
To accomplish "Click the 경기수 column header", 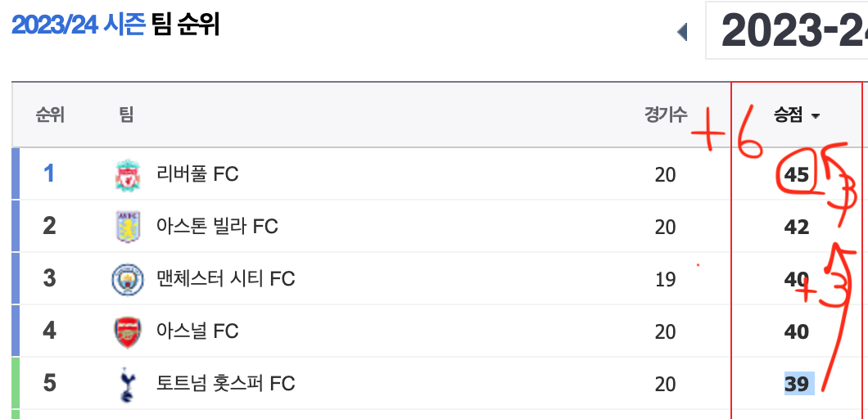I will point(666,115).
